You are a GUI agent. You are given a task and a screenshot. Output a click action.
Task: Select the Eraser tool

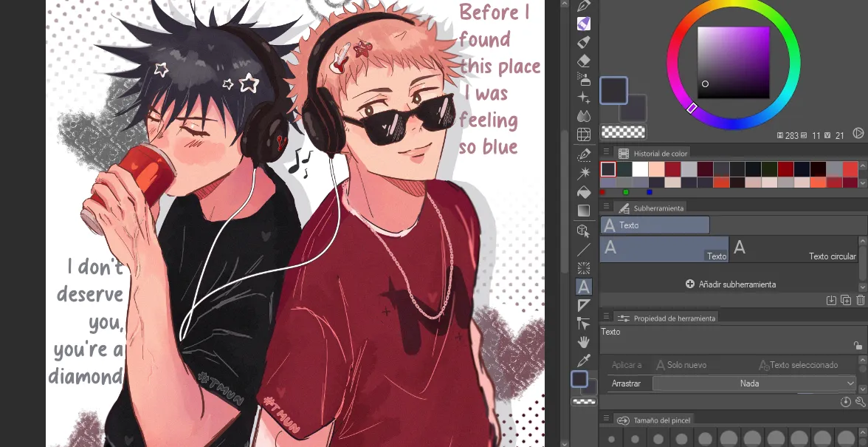click(583, 61)
